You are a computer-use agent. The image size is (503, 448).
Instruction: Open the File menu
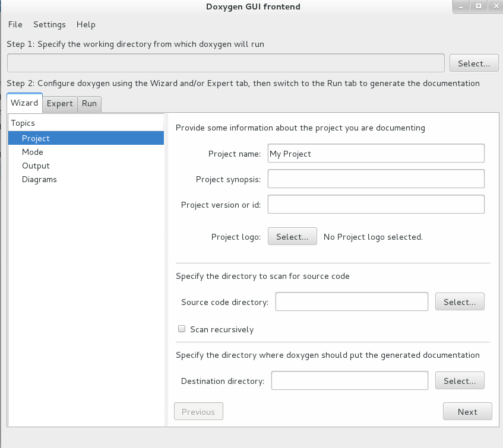coord(15,25)
